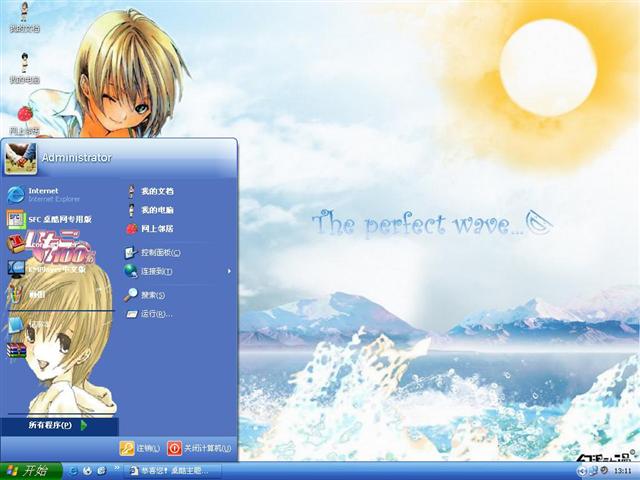Select 我的文档 desktop icon
640x480 pixels.
pyautogui.click(x=24, y=17)
